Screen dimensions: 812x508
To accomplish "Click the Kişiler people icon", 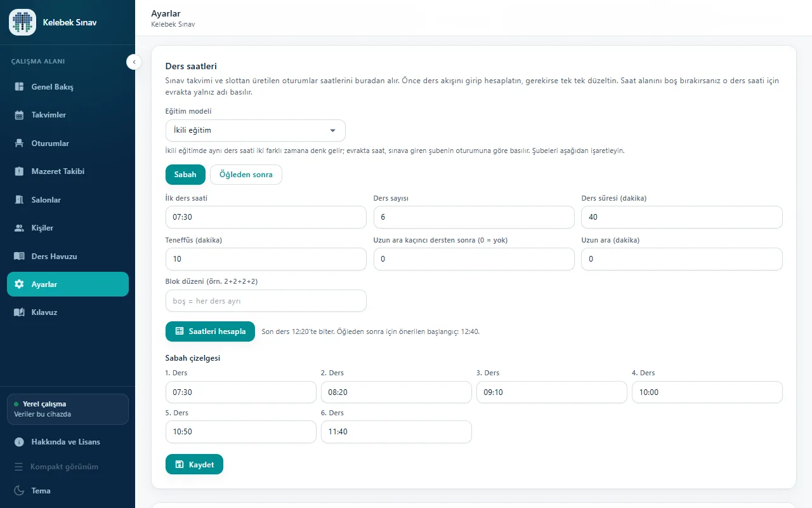I will [x=19, y=228].
